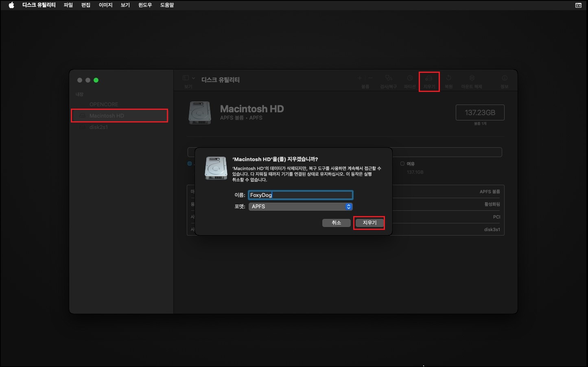Click the disk icon in erase dialog
Image resolution: width=588 pixels, height=367 pixels.
[x=216, y=168]
